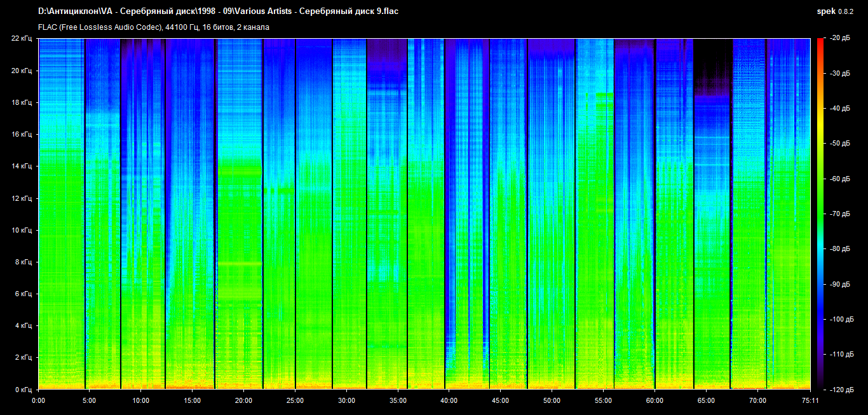This screenshot has height=415, width=868.
Task: Click the 50:00 time axis marker
Action: pyautogui.click(x=552, y=400)
